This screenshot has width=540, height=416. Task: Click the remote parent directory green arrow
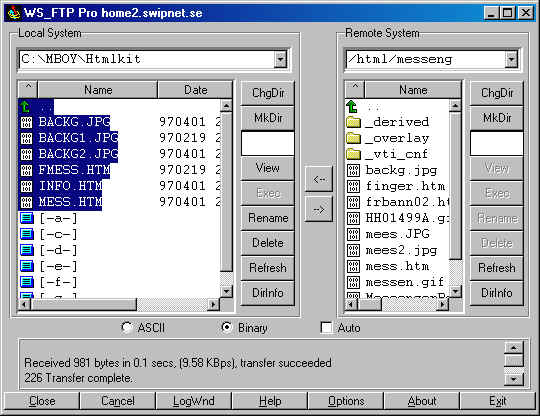[352, 106]
